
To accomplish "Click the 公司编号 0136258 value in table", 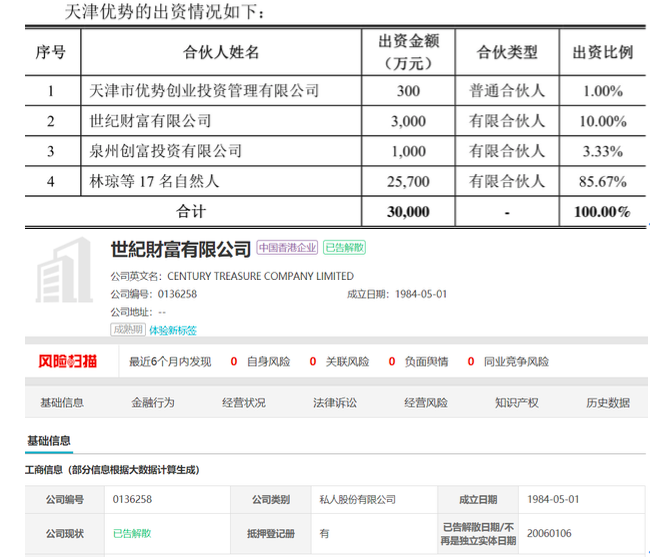I will [132, 499].
